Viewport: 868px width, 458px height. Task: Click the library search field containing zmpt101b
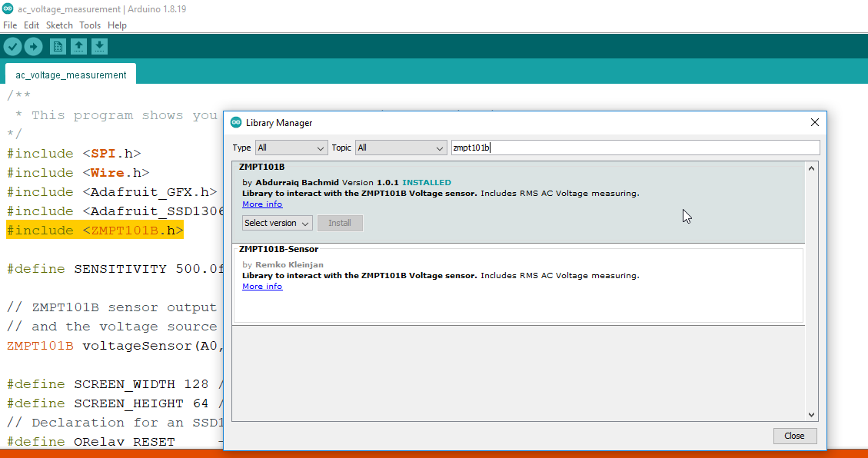pos(636,148)
